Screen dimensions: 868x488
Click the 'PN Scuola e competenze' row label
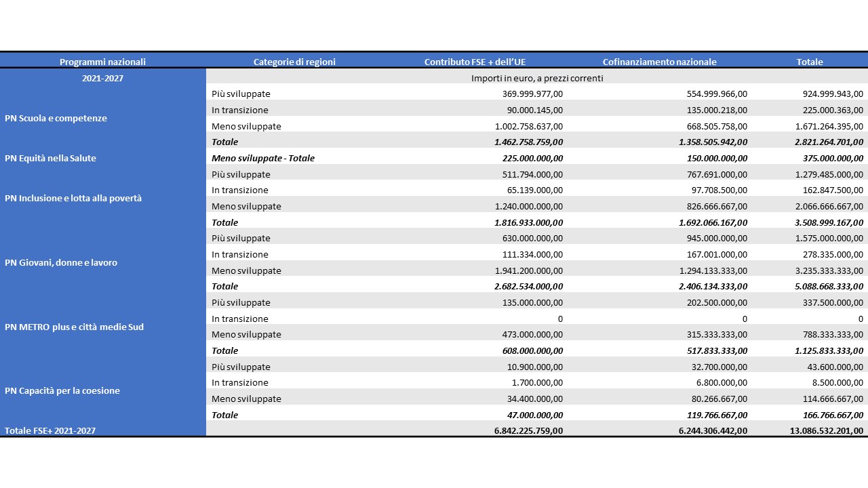click(x=56, y=118)
